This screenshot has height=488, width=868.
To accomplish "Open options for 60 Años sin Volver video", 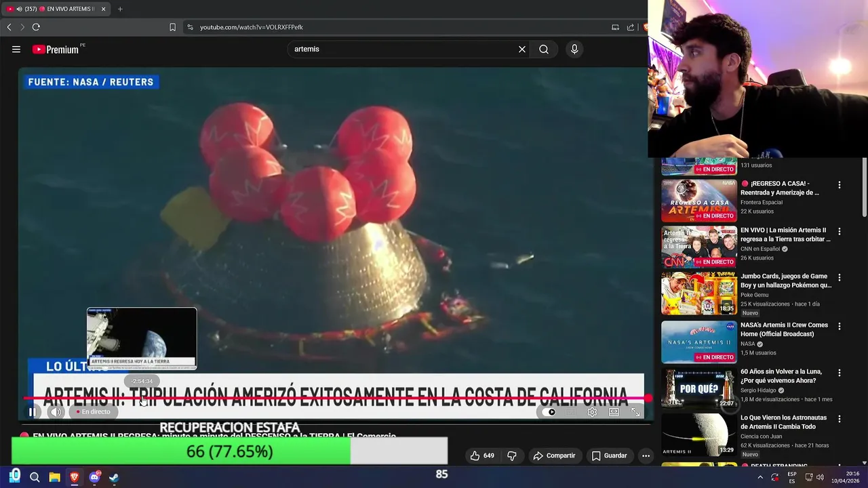I will point(839,373).
